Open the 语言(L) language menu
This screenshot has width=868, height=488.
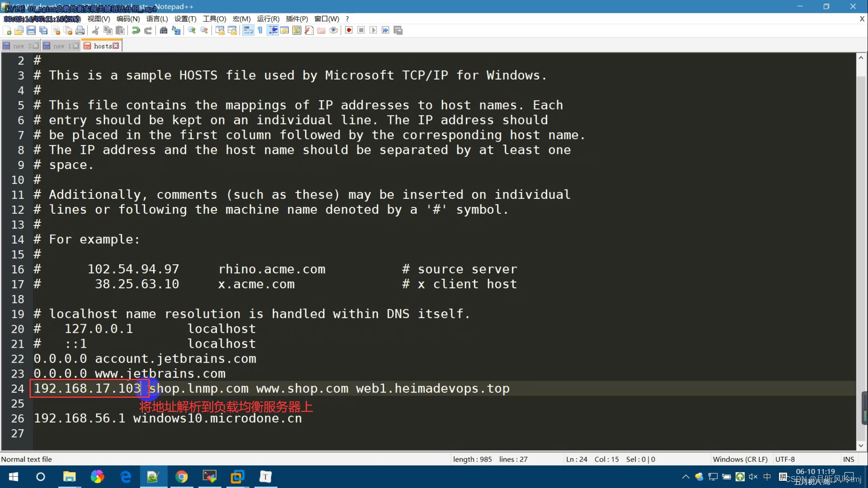157,19
